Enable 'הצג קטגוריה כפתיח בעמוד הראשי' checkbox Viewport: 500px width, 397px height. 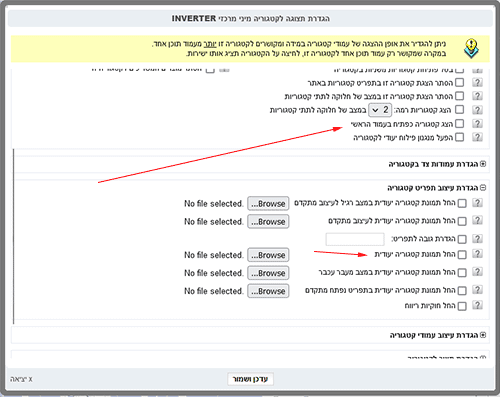(x=459, y=124)
